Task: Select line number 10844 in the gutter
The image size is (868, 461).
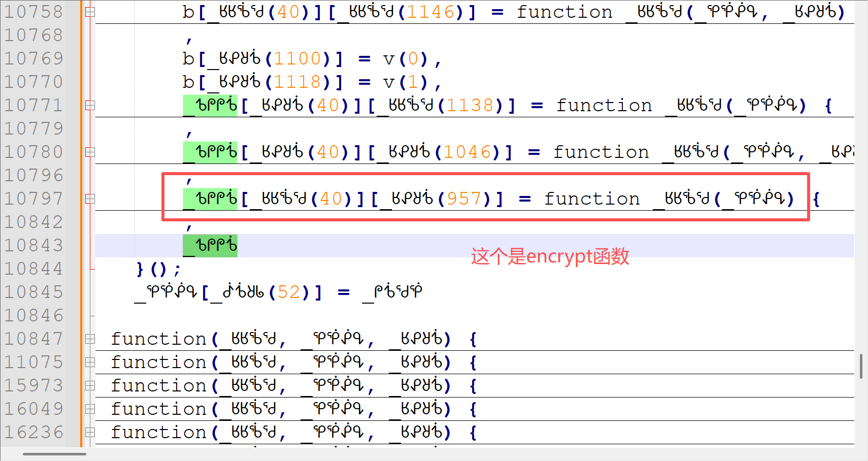Action: pyautogui.click(x=34, y=269)
